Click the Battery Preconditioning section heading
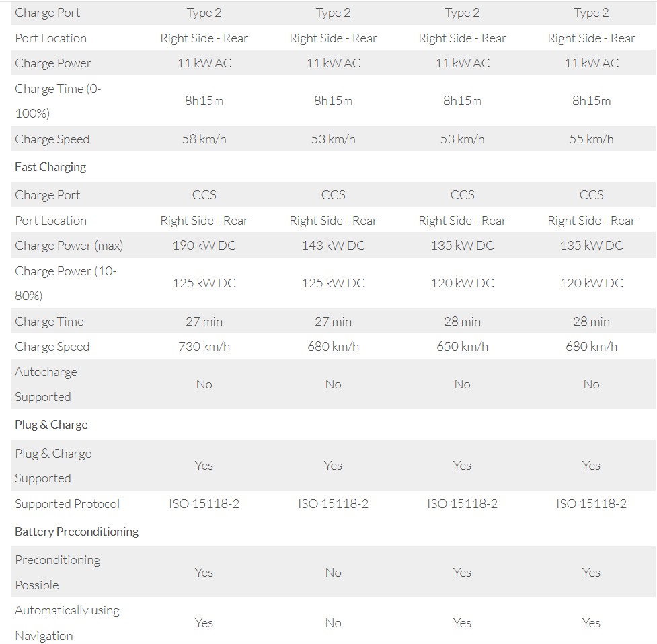 (77, 532)
